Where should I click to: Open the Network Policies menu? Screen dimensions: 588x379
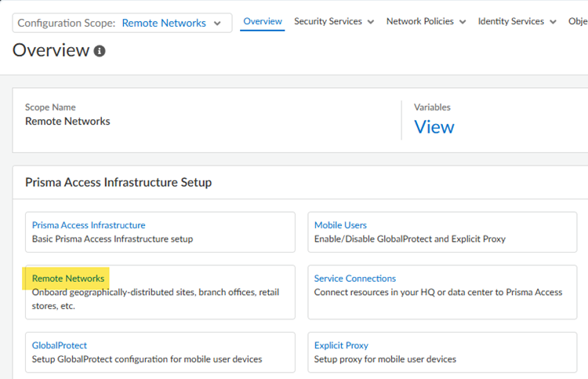426,21
